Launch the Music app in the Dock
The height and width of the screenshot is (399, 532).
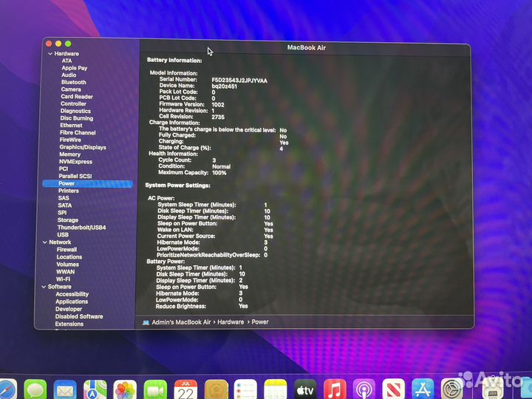coord(335,390)
